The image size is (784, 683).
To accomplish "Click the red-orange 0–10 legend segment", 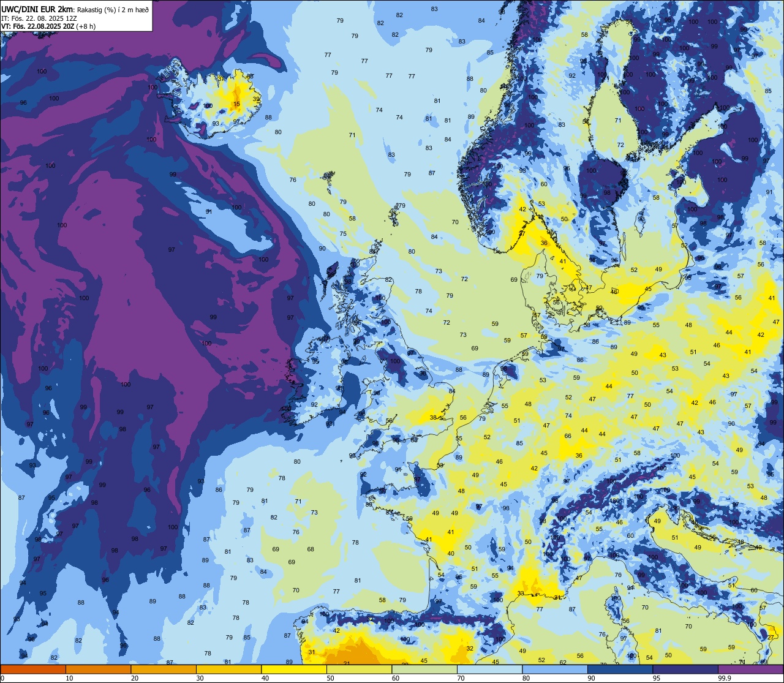I will 33,669.
